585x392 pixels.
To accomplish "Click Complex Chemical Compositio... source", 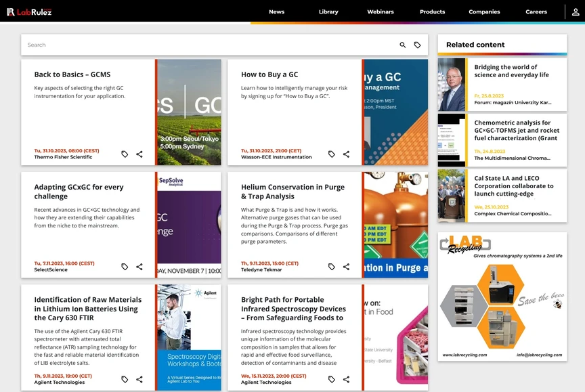I will (513, 214).
